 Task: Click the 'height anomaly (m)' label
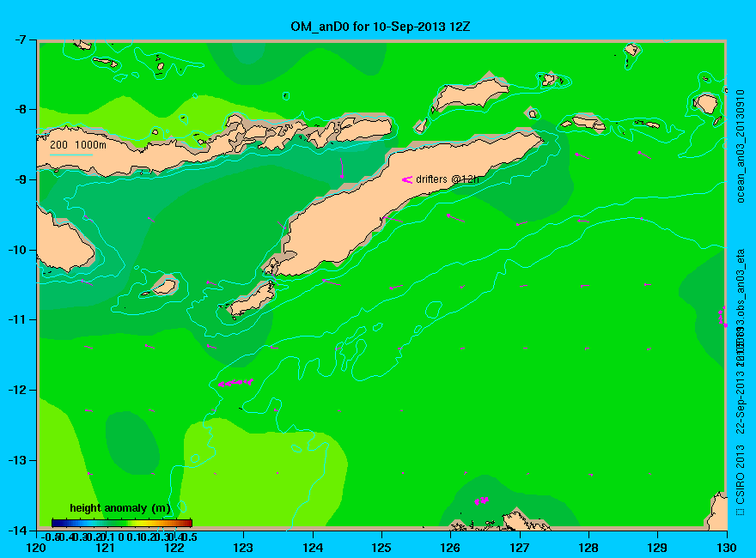click(x=120, y=508)
